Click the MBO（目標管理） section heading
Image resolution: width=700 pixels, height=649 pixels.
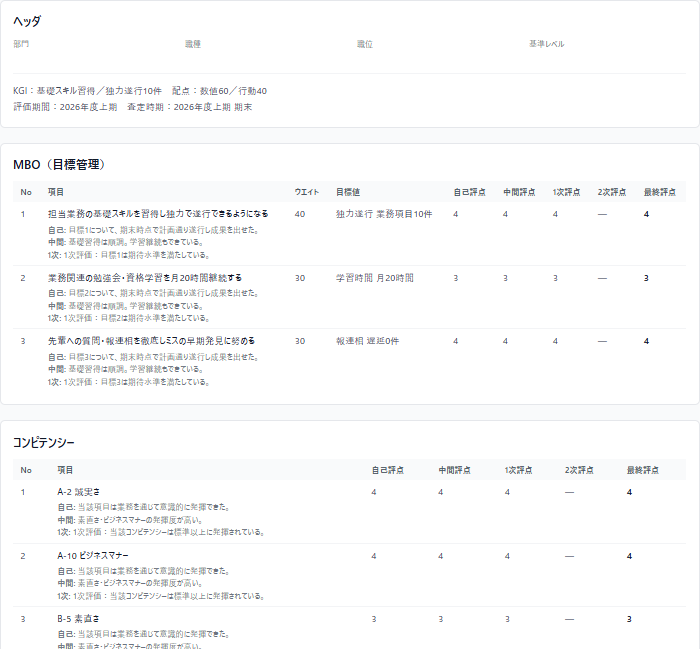pos(59,165)
